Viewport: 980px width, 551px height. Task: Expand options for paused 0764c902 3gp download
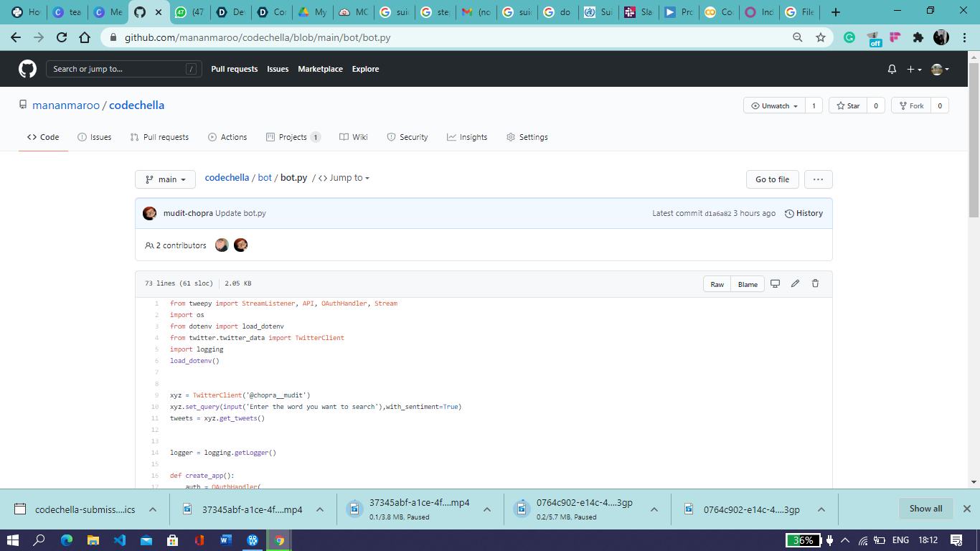(x=654, y=509)
